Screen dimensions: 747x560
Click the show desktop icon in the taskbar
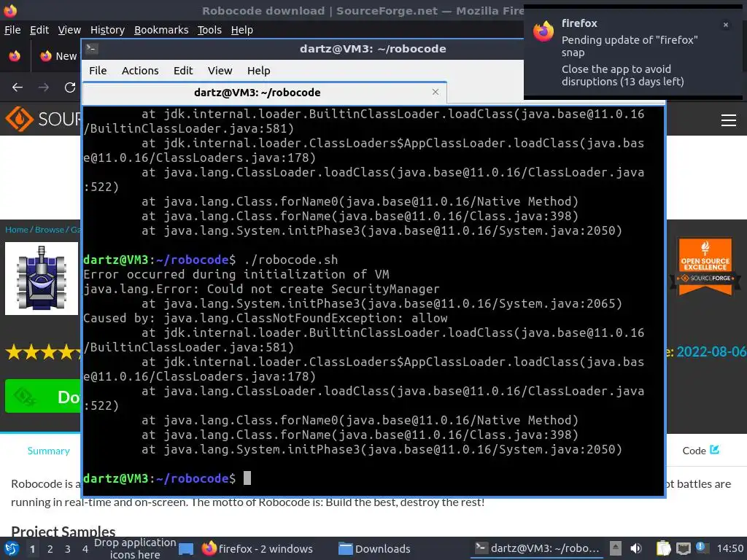tap(186, 549)
